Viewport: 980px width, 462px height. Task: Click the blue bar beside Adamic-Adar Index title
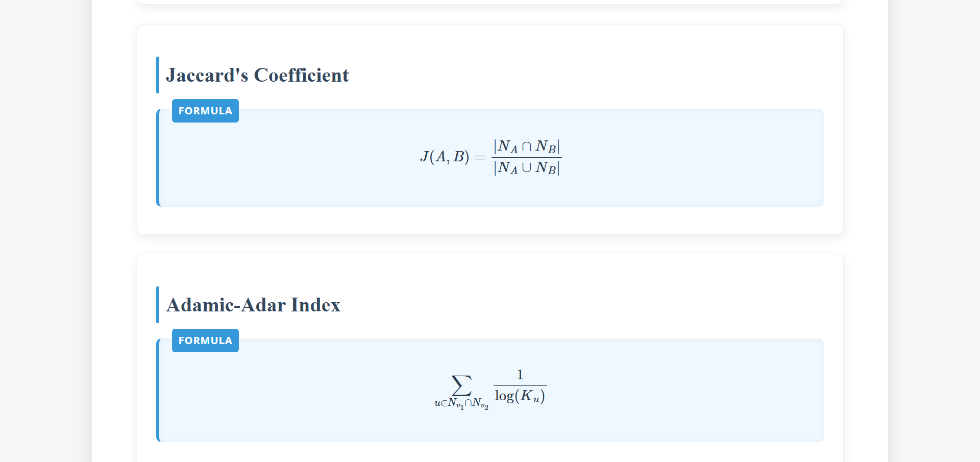(158, 305)
